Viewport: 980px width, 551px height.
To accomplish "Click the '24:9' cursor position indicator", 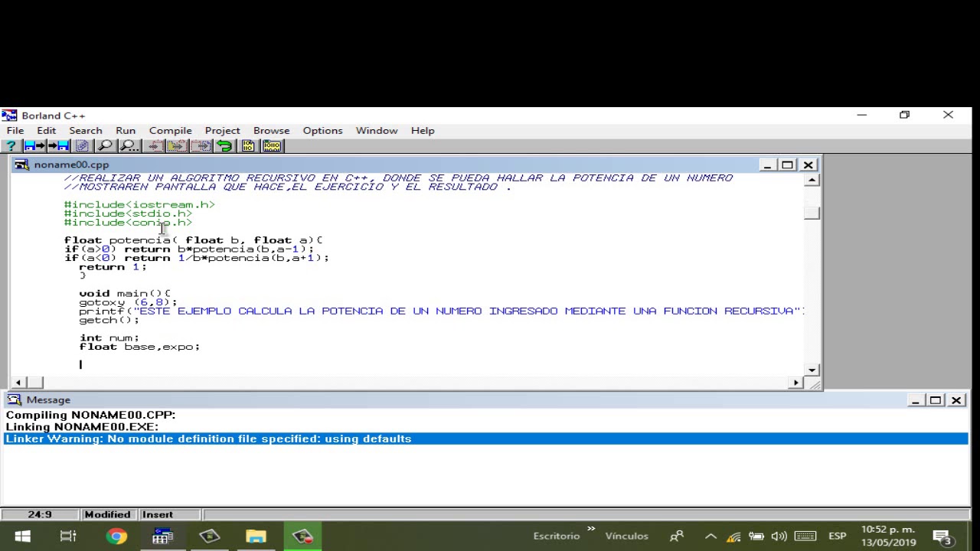I will point(40,514).
